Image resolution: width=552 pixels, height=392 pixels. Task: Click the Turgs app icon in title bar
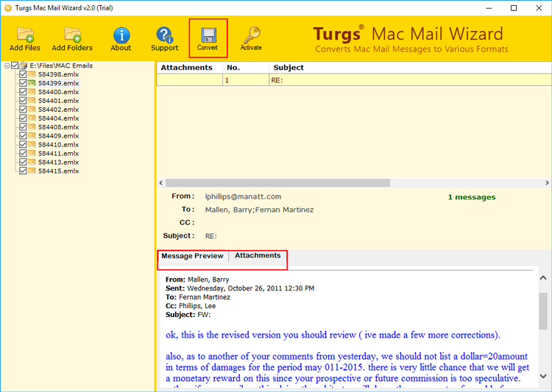coord(8,8)
